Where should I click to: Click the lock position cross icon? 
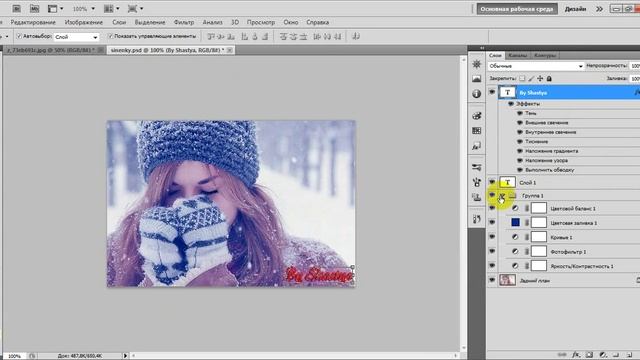[540, 78]
